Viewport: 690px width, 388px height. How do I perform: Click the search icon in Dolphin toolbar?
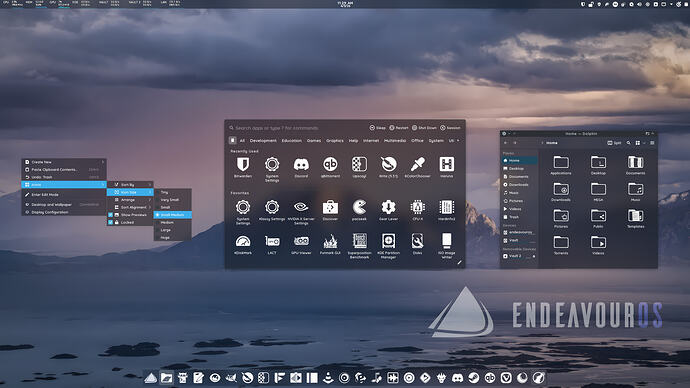click(628, 143)
